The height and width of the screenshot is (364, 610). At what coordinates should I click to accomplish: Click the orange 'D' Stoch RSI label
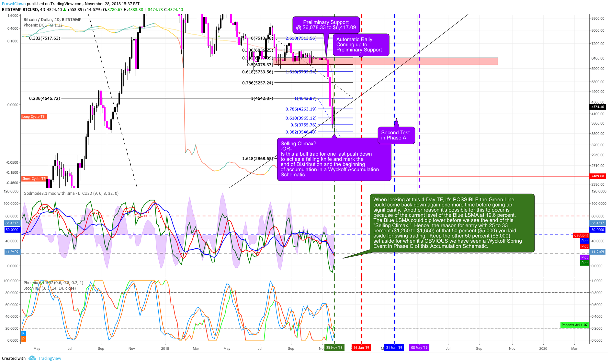point(23,339)
